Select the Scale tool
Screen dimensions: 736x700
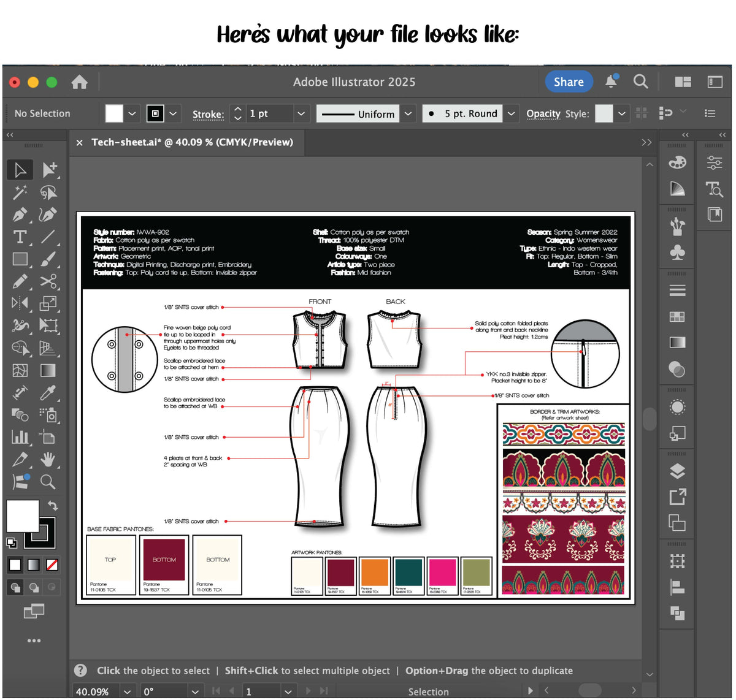[48, 303]
